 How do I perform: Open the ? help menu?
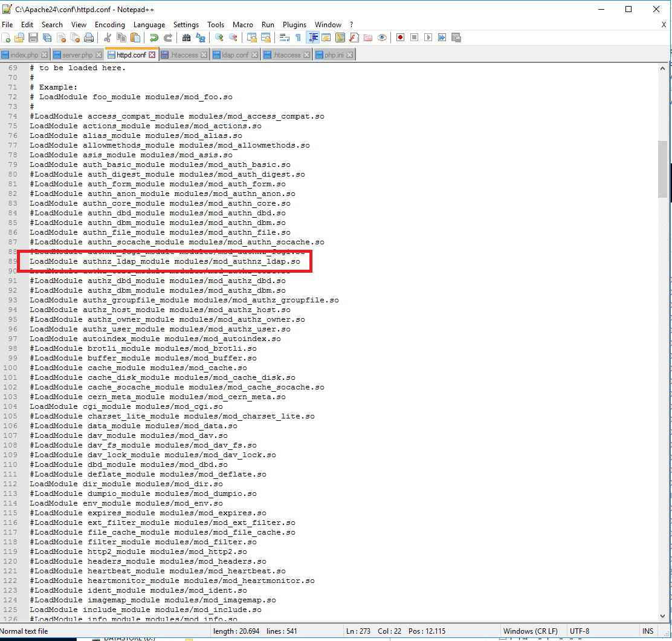tap(352, 25)
